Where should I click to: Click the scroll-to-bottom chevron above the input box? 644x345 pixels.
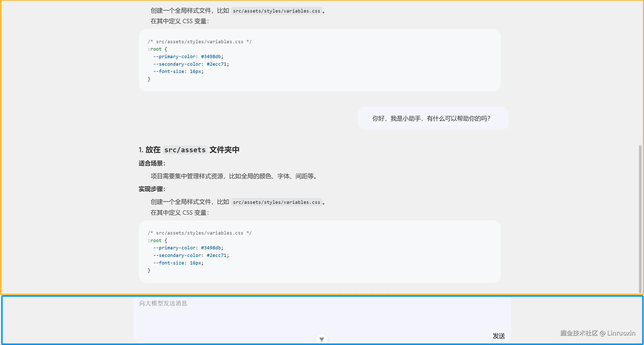tap(322, 338)
